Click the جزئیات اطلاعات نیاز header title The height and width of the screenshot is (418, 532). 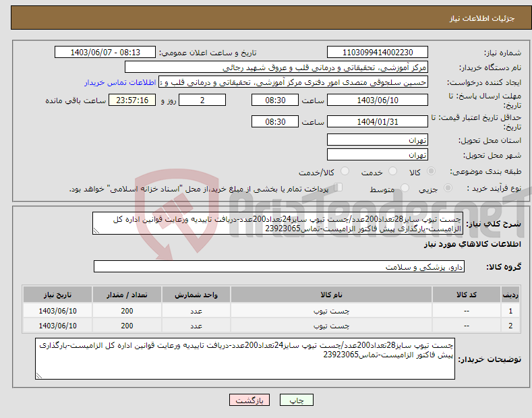482,18
